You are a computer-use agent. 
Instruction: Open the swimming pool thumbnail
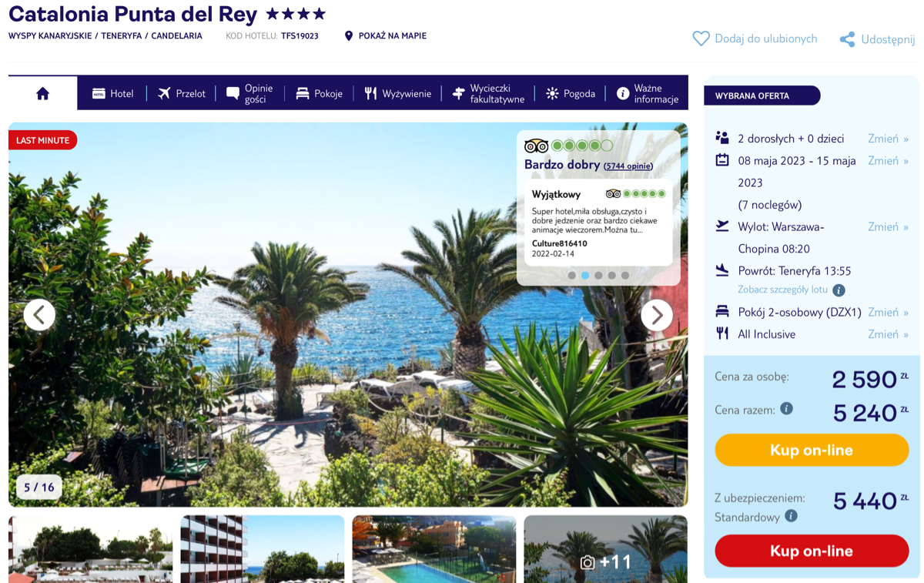point(434,549)
